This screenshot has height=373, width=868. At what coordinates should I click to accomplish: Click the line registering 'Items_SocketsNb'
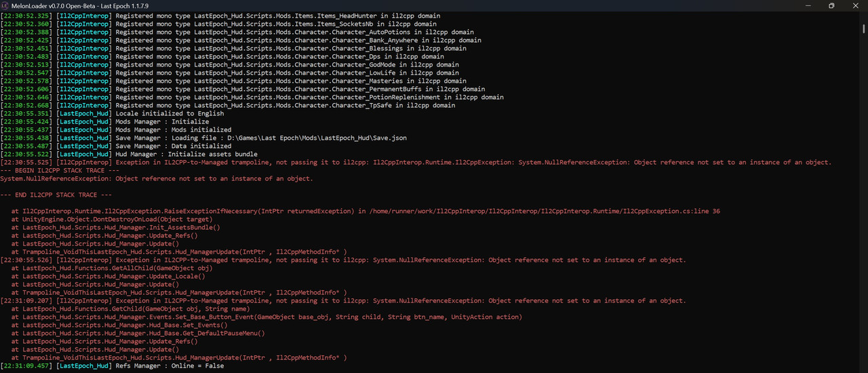pos(219,24)
